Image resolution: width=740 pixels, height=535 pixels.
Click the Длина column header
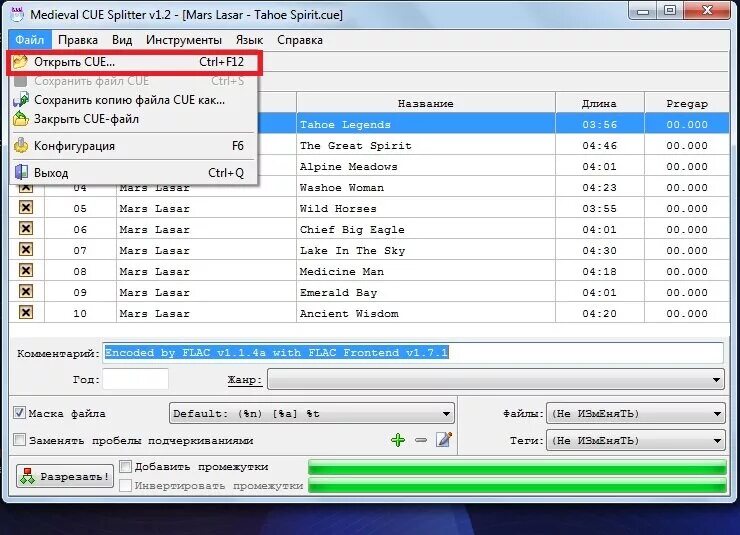pyautogui.click(x=599, y=103)
